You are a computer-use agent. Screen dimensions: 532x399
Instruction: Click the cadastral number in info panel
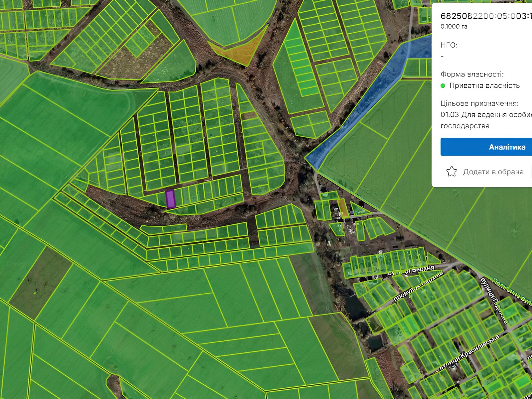point(485,16)
